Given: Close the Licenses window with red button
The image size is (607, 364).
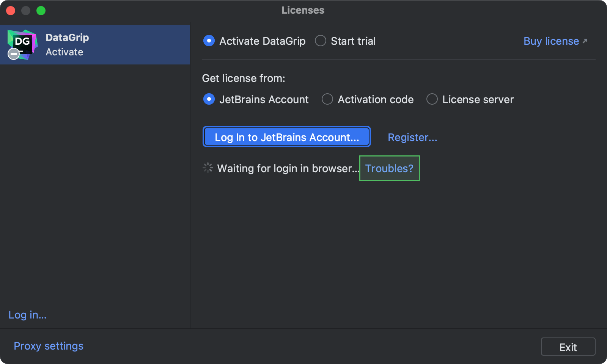Looking at the screenshot, I should (11, 11).
